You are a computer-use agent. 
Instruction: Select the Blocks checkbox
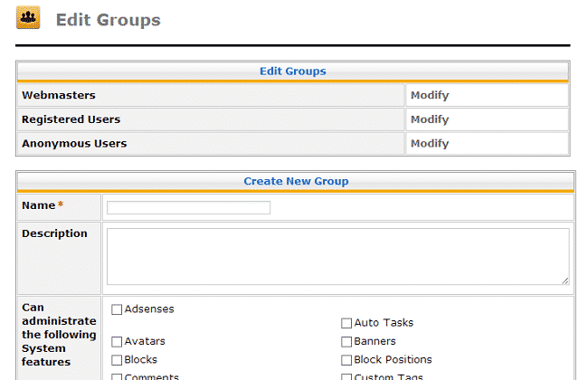117,360
